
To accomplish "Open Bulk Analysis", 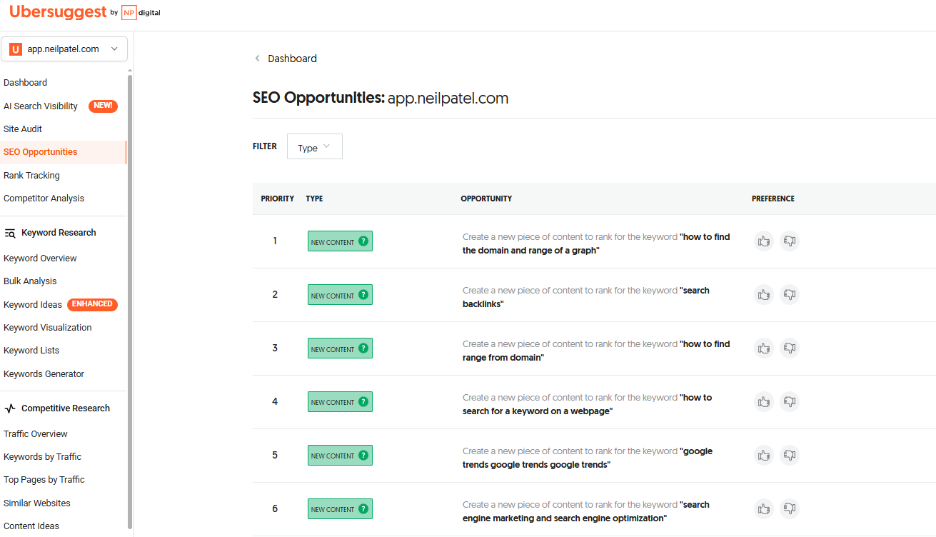I will pyautogui.click(x=30, y=281).
